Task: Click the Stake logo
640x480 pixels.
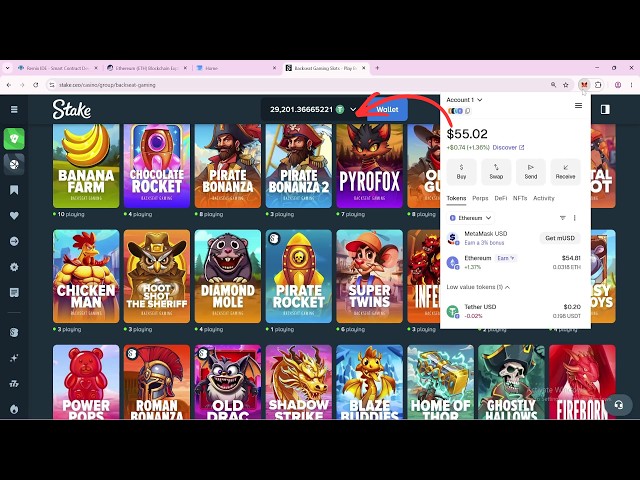Action: pyautogui.click(x=71, y=109)
